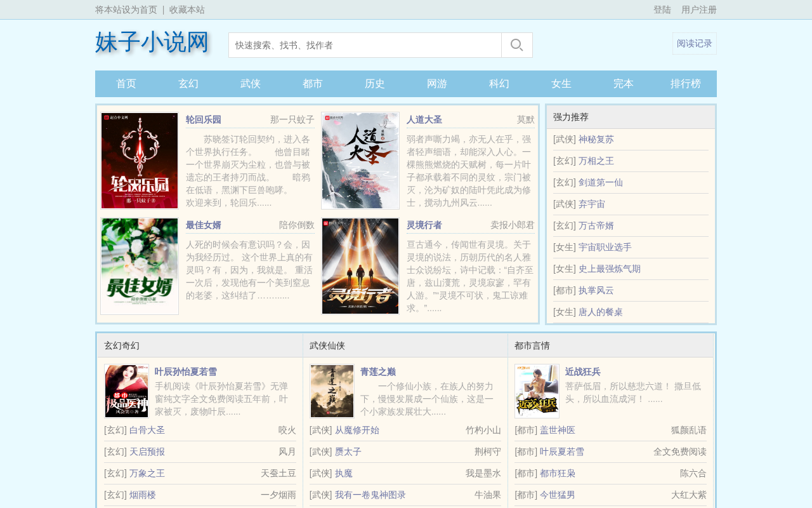The width and height of the screenshot is (812, 508).
Task: Open the 人道大圣 book cover
Action: [x=360, y=161]
